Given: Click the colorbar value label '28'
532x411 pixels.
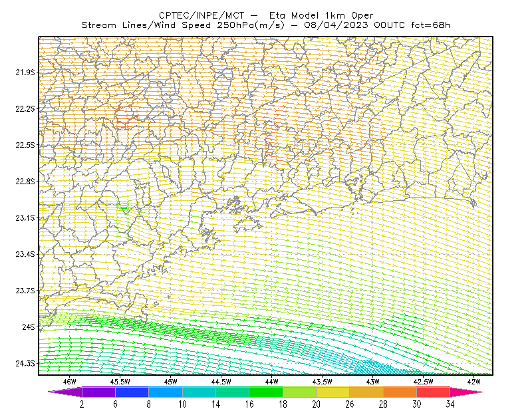Looking at the screenshot, I should 383,404.
